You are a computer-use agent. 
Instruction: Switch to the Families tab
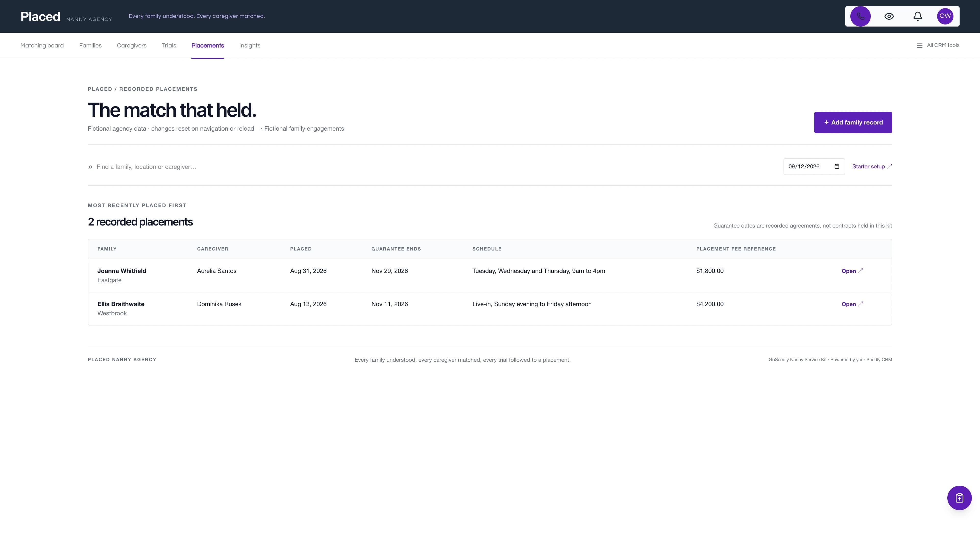[x=90, y=46]
